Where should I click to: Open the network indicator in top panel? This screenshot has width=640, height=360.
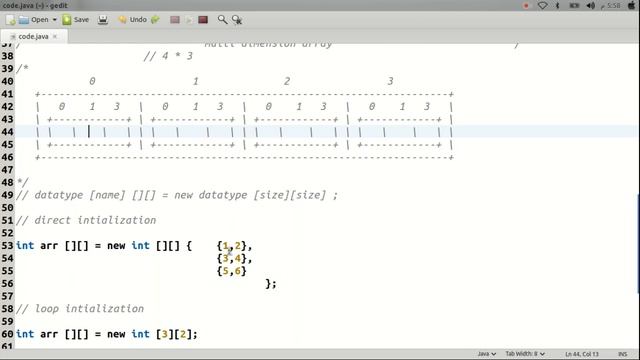pos(542,5)
